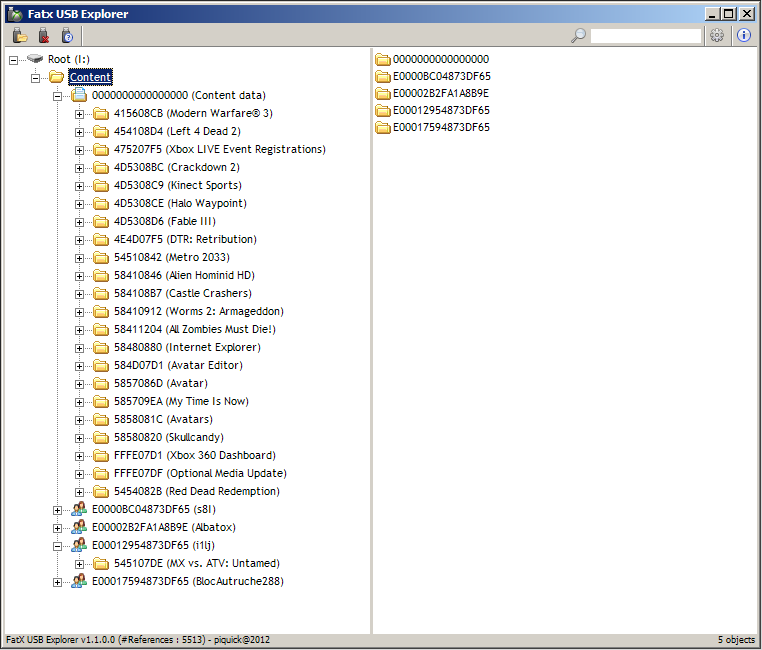This screenshot has width=762, height=650.
Task: Select the highlighted Content tree item
Action: [90, 77]
